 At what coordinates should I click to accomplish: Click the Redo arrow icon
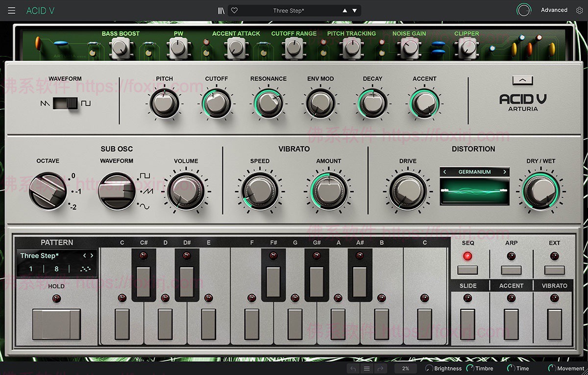tap(380, 368)
